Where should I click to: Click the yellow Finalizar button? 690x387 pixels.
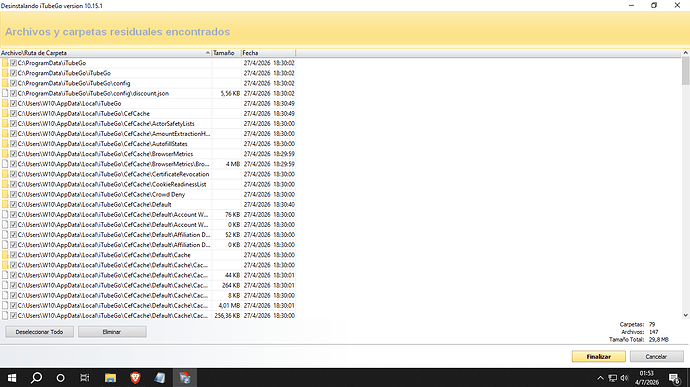598,357
